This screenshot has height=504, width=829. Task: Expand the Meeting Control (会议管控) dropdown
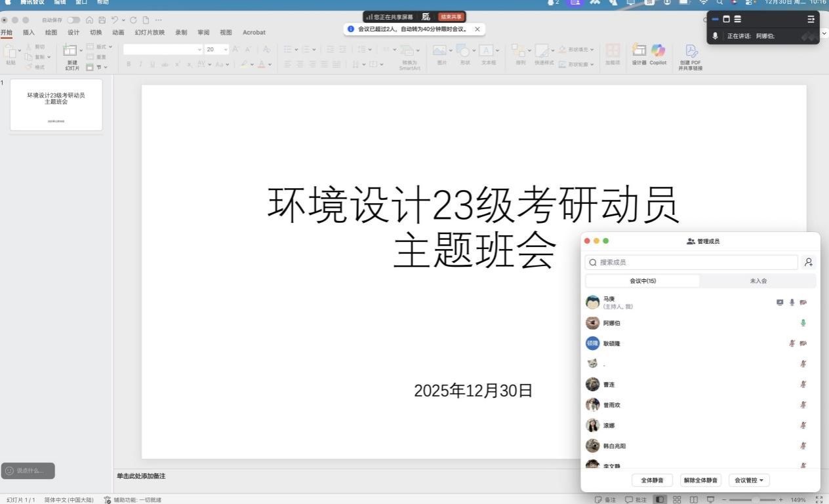(x=748, y=480)
